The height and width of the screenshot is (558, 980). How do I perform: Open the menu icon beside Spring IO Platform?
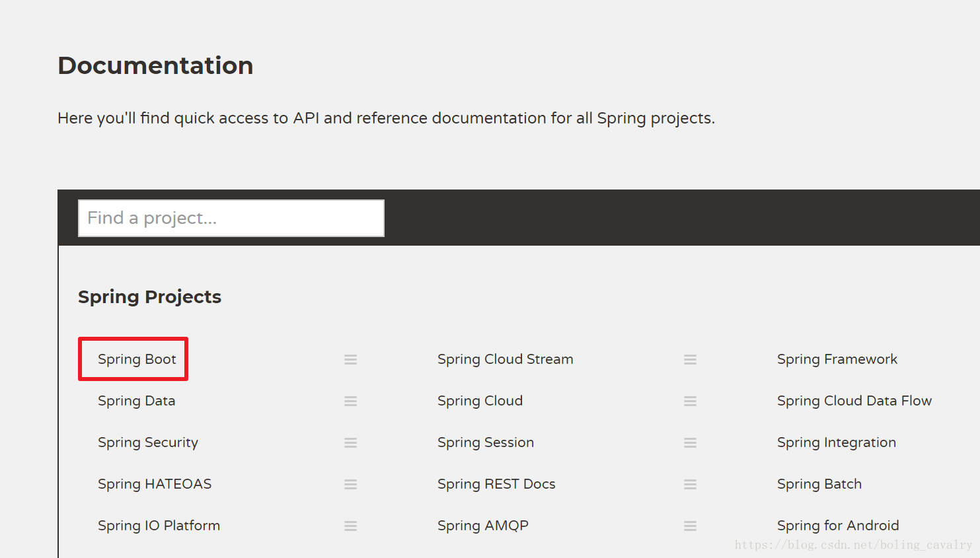point(350,526)
